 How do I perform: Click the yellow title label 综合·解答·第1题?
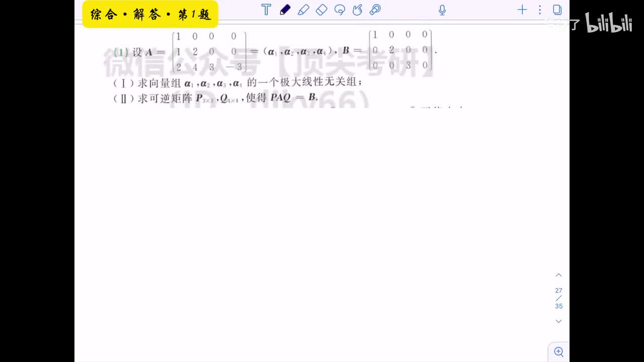[150, 14]
